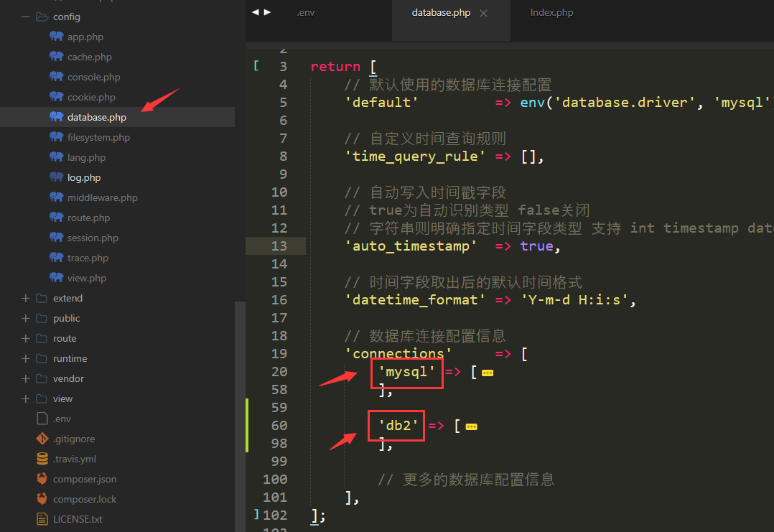The image size is (774, 532).
Task: Open trace.php in the file tree
Action: (88, 258)
